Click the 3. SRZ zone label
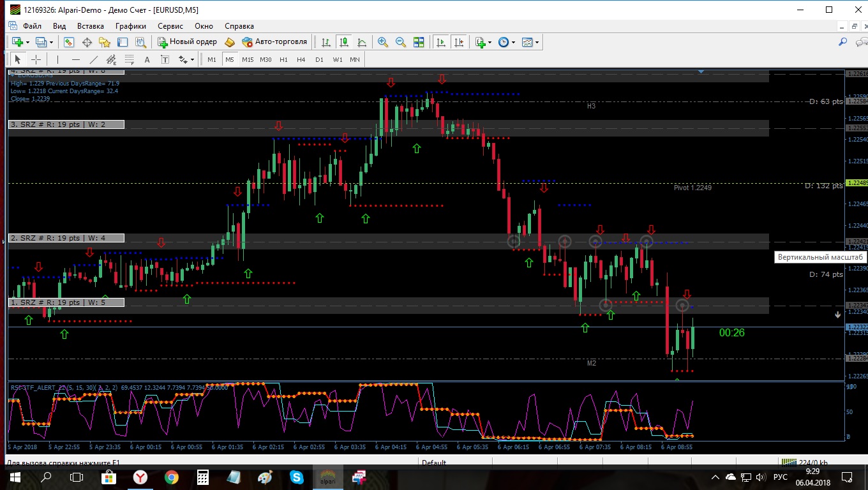The width and height of the screenshot is (868, 490). click(x=66, y=124)
